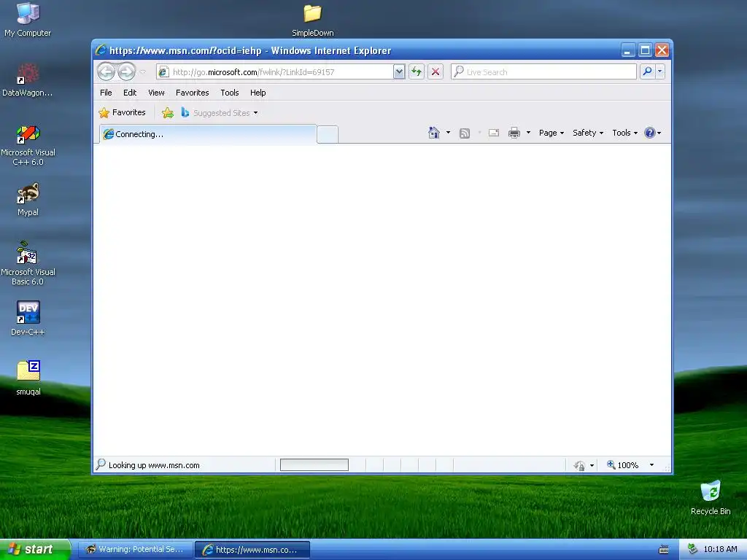Select the DataWagon desktop shortcut

point(28,79)
